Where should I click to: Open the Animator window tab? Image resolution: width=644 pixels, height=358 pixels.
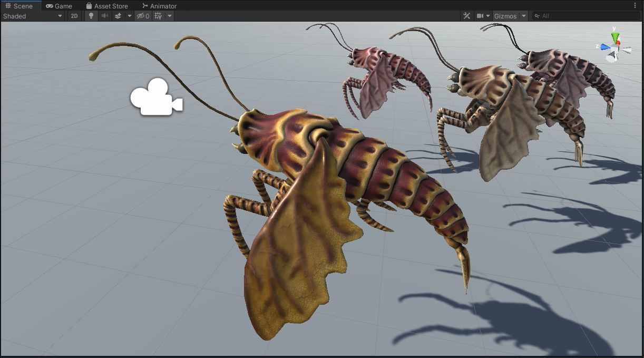pos(159,6)
